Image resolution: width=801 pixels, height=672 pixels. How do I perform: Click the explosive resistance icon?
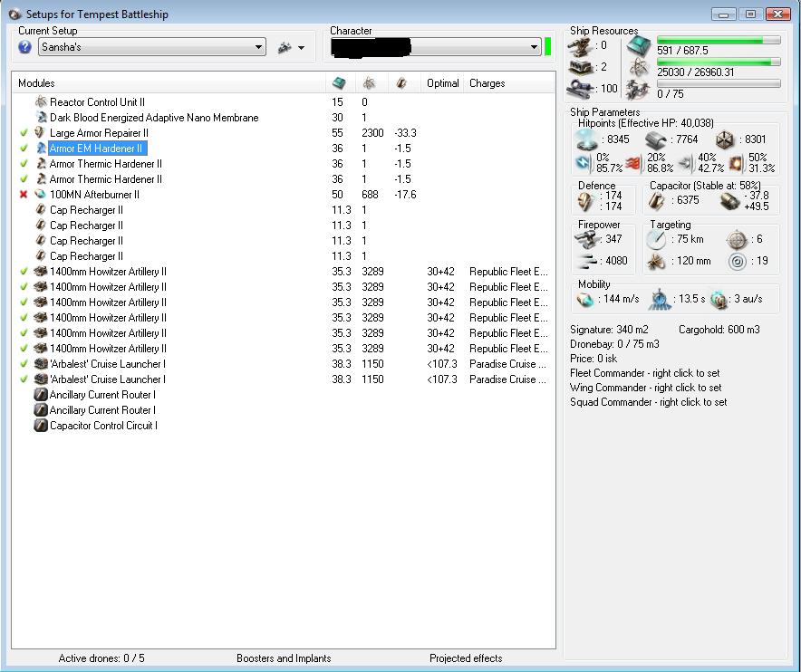point(736,163)
